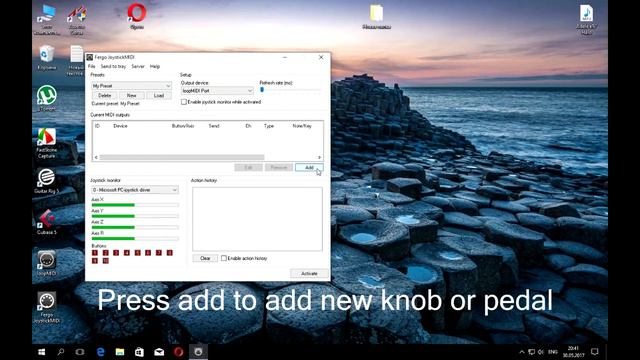Enable joystick monitor while activated checkbox
This screenshot has width=640, height=360.
[x=184, y=102]
